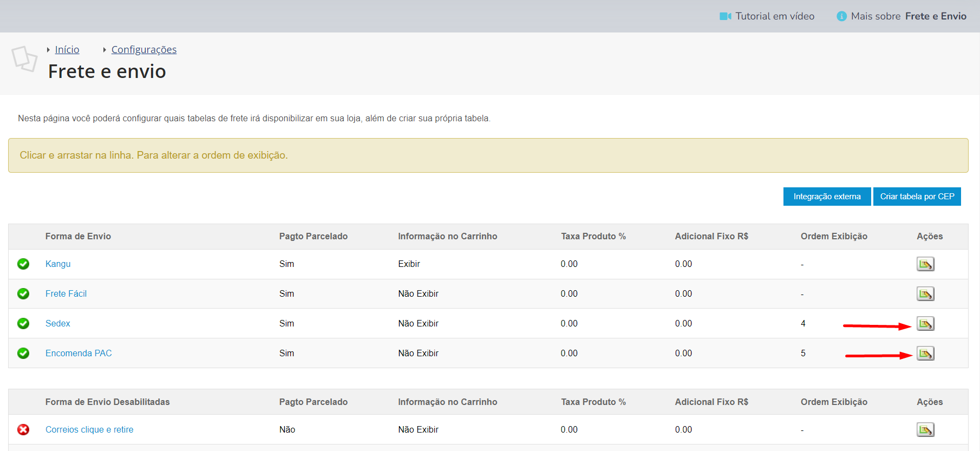The width and height of the screenshot is (980, 451).
Task: Click the edit icon for Kangu row
Action: [x=925, y=264]
